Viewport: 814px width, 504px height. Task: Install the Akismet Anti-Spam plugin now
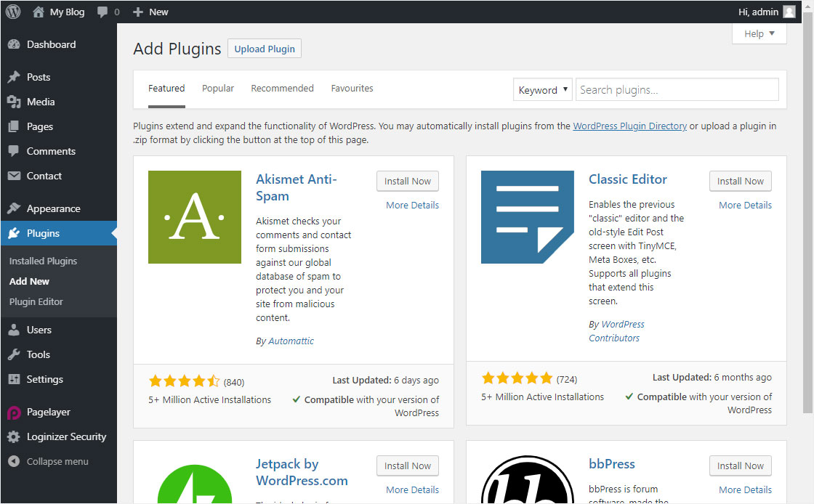[x=408, y=181]
